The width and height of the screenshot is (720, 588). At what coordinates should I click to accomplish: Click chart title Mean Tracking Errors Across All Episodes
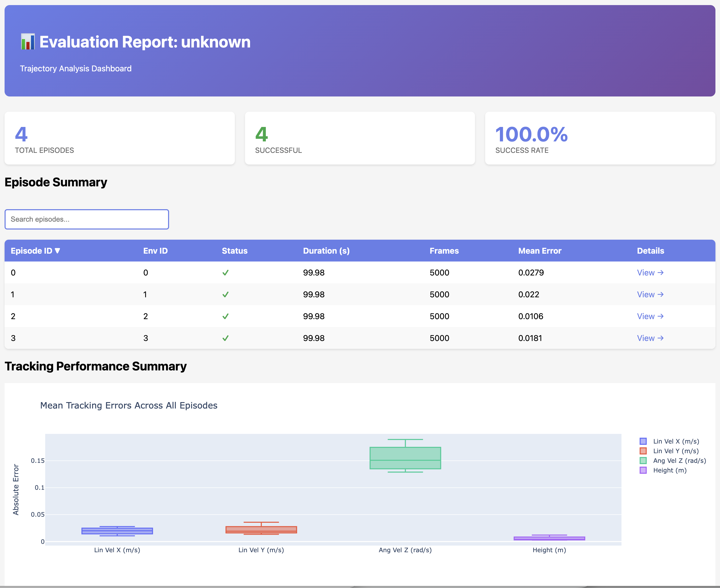[x=129, y=405]
